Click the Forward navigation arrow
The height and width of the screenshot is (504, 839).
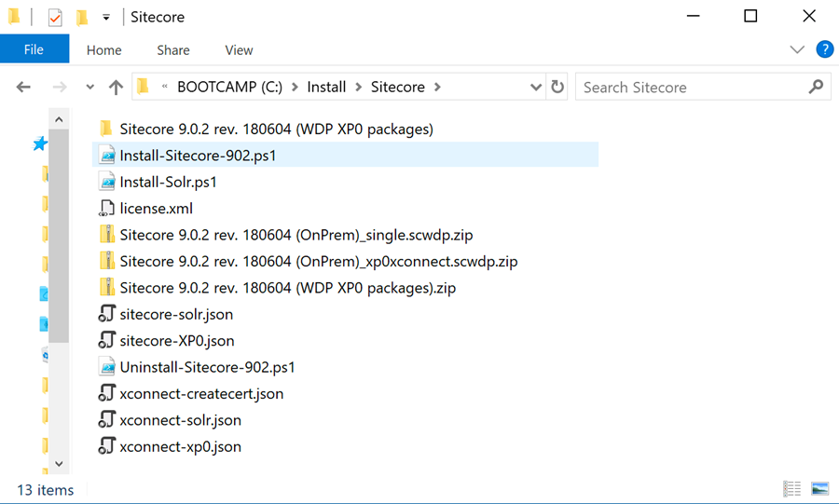60,87
